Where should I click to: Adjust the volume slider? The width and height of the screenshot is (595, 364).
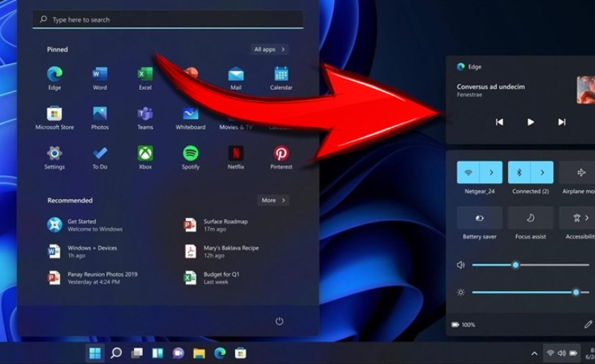530,264
